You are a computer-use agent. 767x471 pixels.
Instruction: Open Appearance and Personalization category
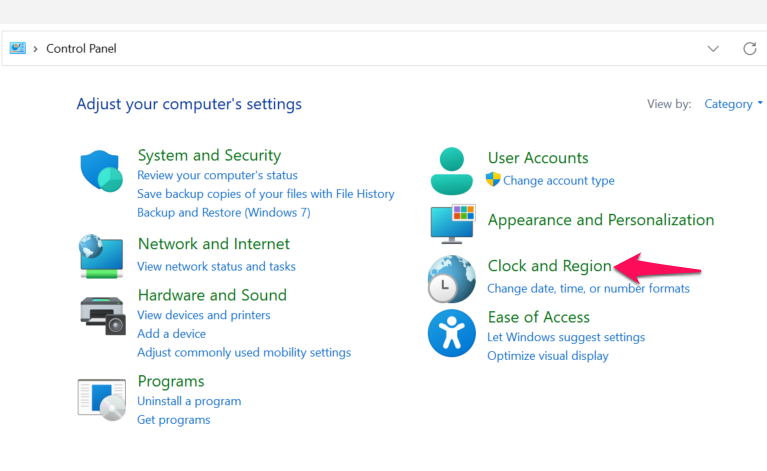[x=601, y=220]
